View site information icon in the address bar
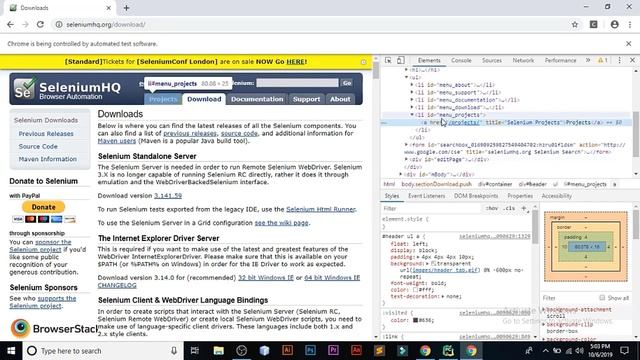Image resolution: width=640 pixels, height=360 pixels. click(x=59, y=24)
